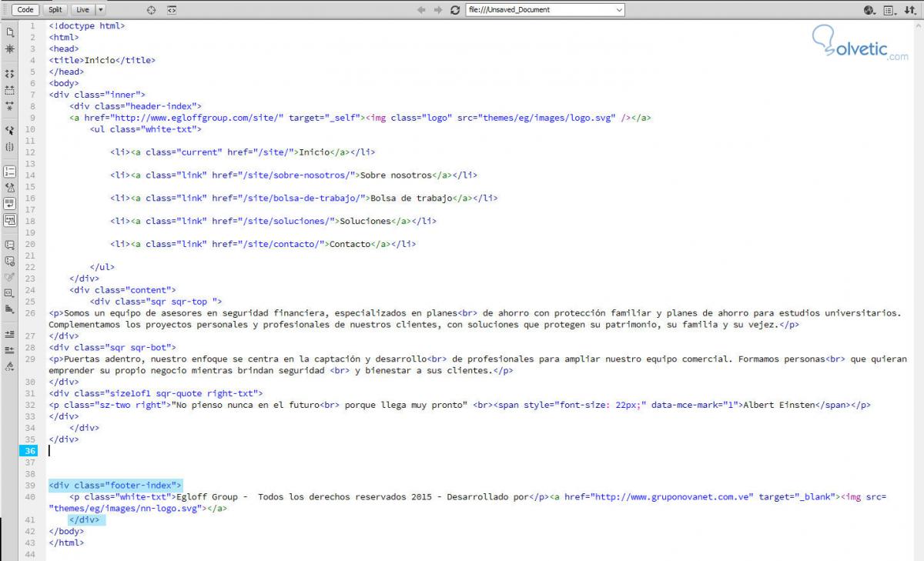Switch to Live view
Viewport: 924px width, 561px height.
click(x=82, y=10)
